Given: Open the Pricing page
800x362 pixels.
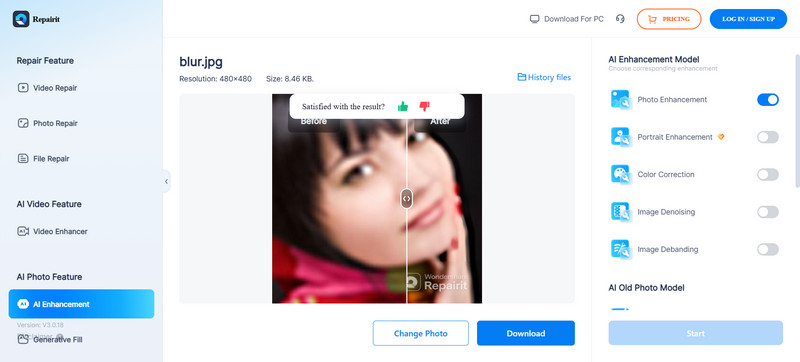Looking at the screenshot, I should [669, 19].
